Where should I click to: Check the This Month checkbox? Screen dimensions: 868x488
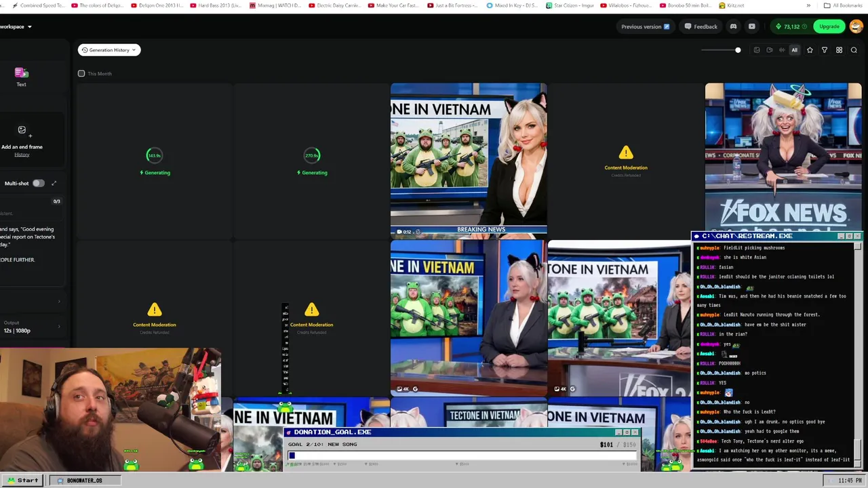coord(81,73)
